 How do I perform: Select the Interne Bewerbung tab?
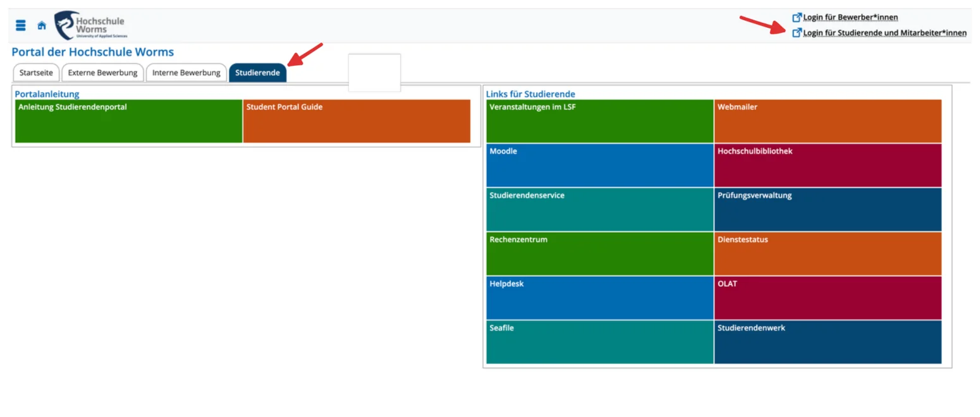coord(186,73)
